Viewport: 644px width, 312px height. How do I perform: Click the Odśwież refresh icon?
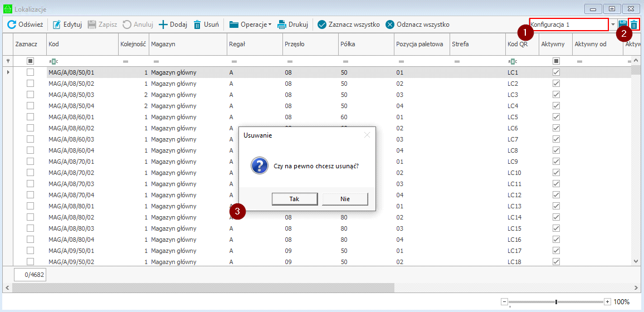tap(11, 25)
